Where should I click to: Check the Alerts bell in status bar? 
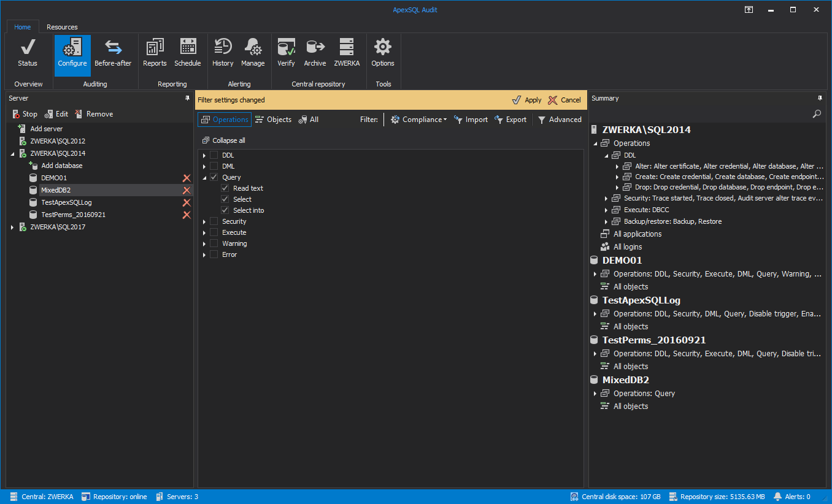click(792, 497)
